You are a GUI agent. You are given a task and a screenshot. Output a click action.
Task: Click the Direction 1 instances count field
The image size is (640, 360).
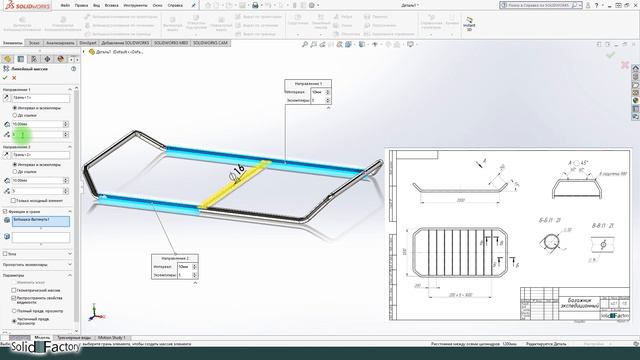pos(38,134)
